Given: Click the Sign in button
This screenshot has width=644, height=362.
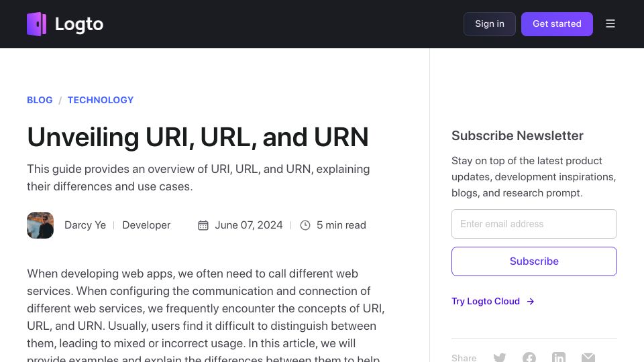Looking at the screenshot, I should (x=490, y=24).
